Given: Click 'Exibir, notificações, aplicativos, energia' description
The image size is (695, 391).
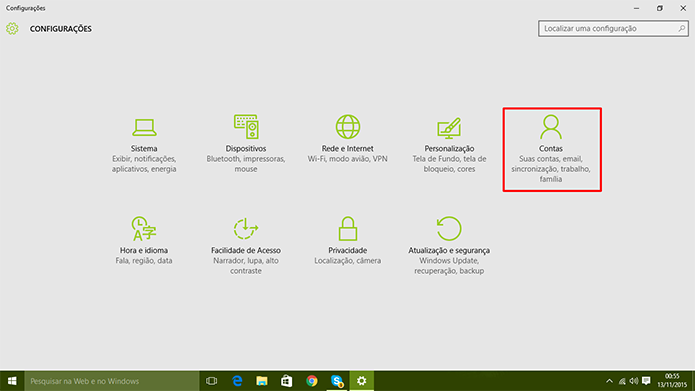Looking at the screenshot, I should (144, 164).
